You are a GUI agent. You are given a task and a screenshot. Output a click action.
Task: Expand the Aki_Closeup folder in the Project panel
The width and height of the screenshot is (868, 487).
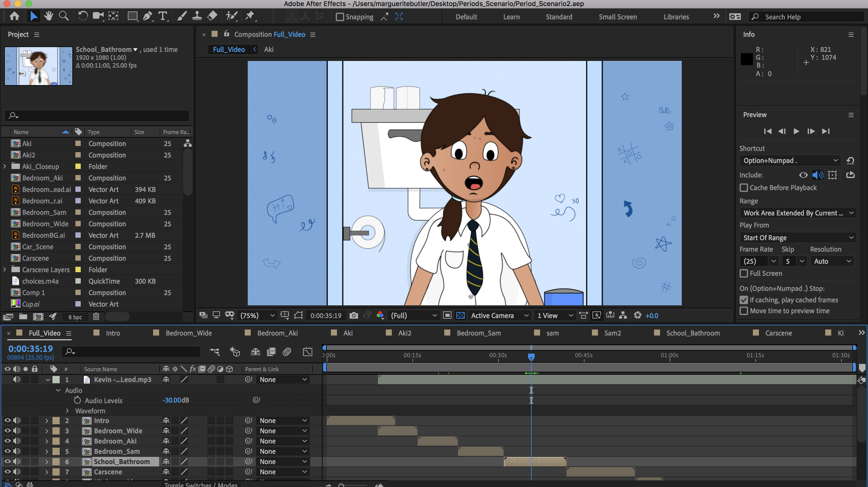coord(5,166)
